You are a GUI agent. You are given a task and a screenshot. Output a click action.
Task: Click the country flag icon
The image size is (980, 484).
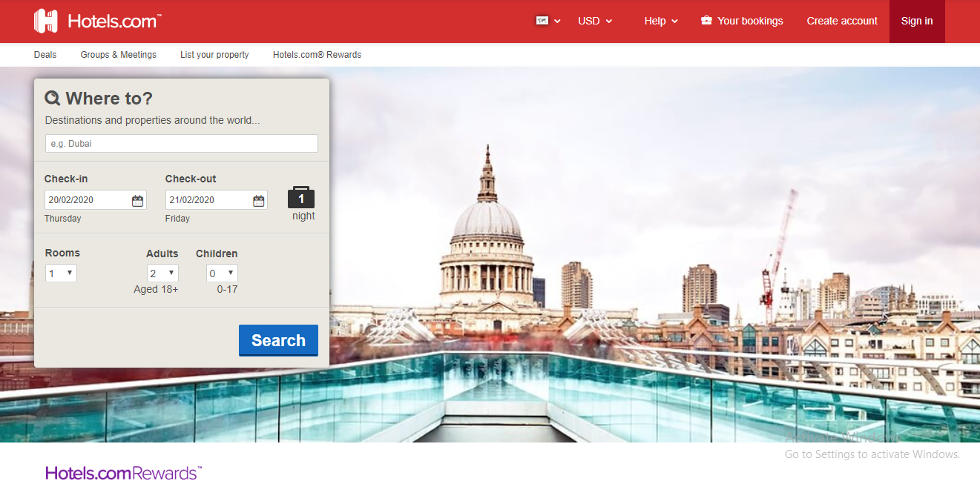[x=542, y=21]
